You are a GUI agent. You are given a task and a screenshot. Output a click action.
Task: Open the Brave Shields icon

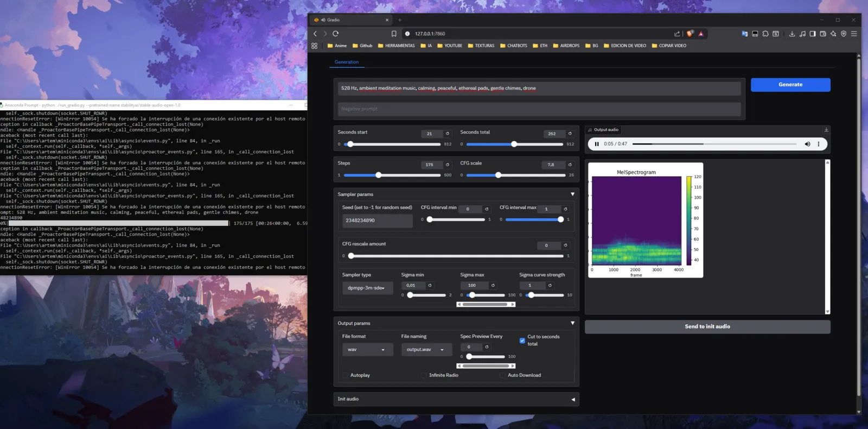(x=690, y=34)
